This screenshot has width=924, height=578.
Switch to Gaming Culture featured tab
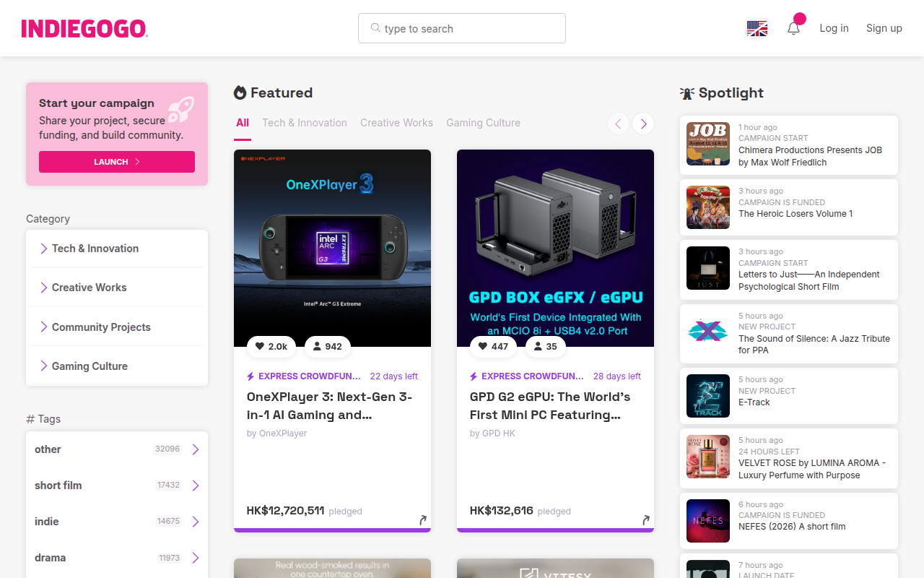483,123
